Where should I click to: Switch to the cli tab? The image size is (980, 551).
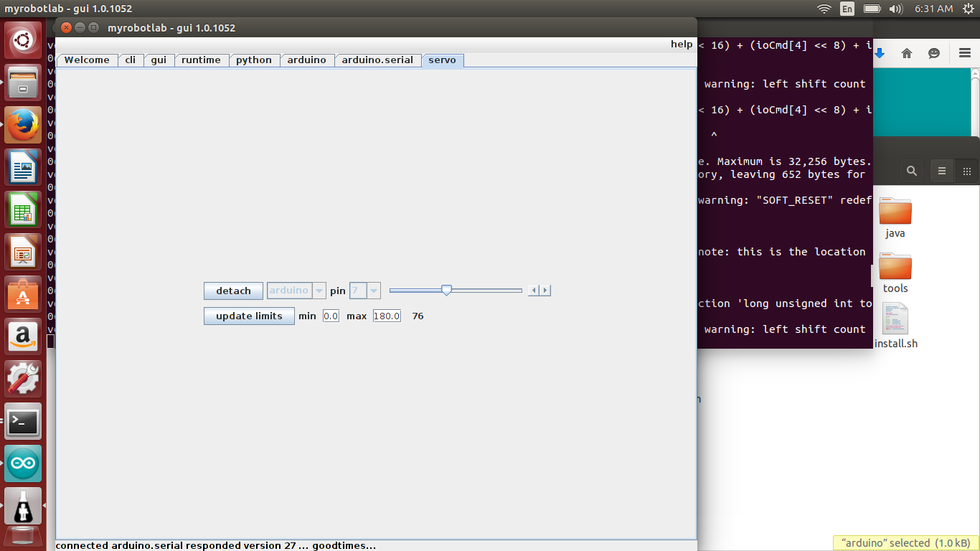pos(131,60)
